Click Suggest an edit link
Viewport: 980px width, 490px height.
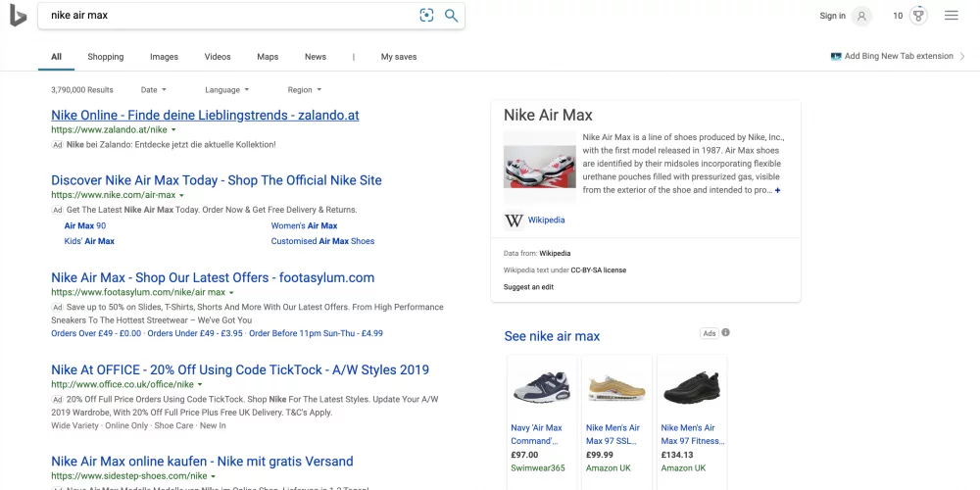coord(528,287)
